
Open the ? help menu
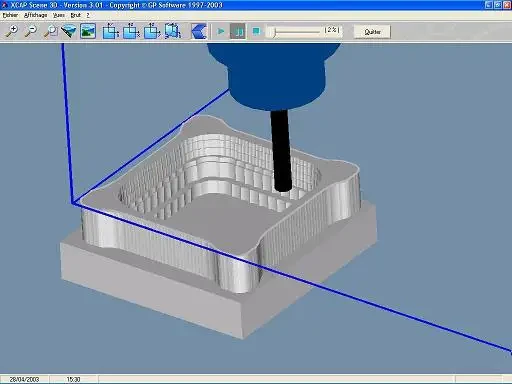point(88,15)
